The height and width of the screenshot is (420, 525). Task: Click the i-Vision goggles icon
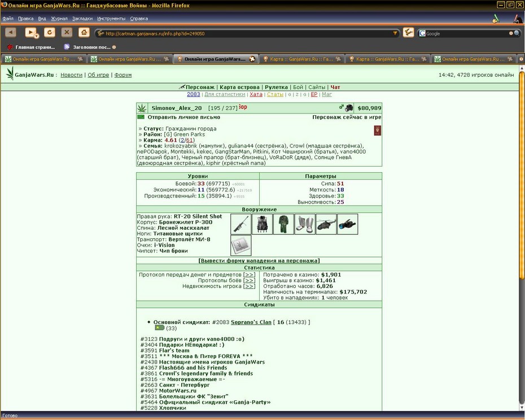click(x=348, y=224)
